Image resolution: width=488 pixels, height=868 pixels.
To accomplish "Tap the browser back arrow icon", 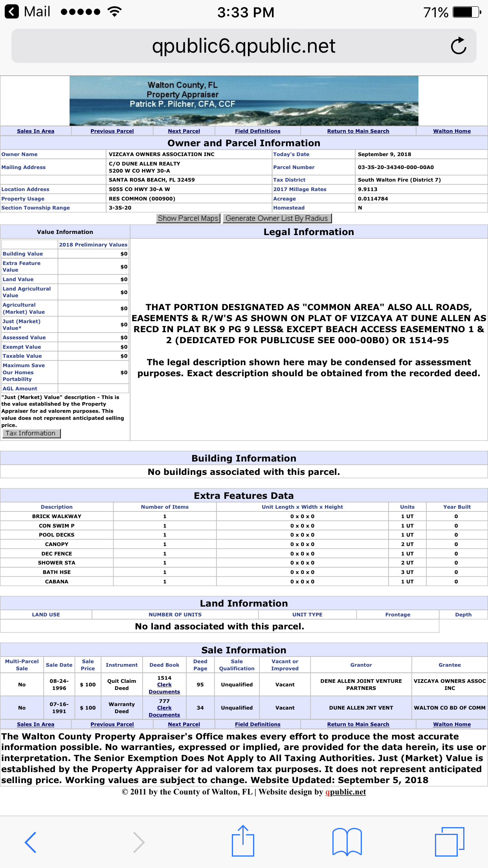I will tap(31, 842).
